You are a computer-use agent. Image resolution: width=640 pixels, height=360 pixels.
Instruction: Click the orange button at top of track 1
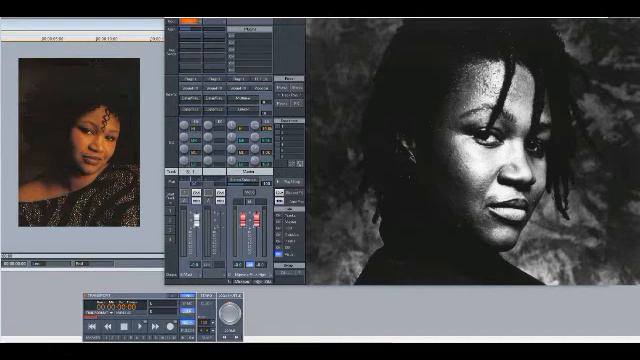coord(190,21)
